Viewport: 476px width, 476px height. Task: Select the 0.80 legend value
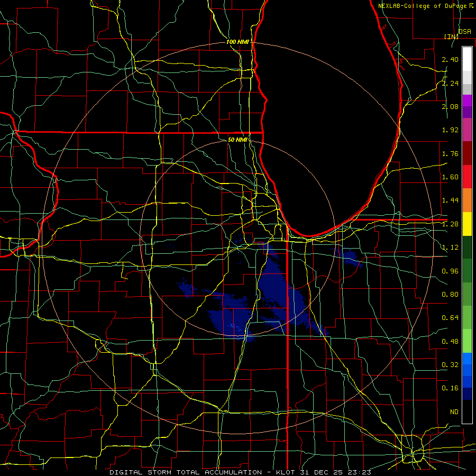point(450,295)
